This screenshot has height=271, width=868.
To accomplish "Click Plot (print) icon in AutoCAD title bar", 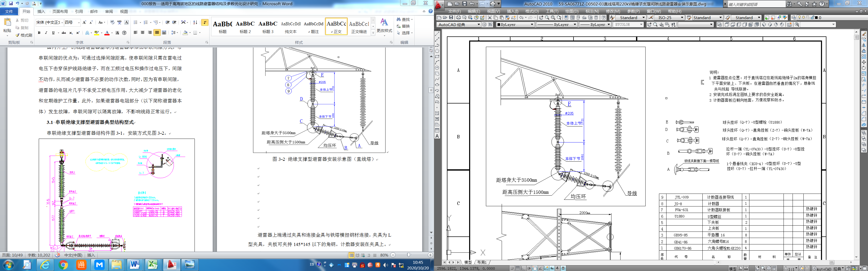I will point(493,4).
